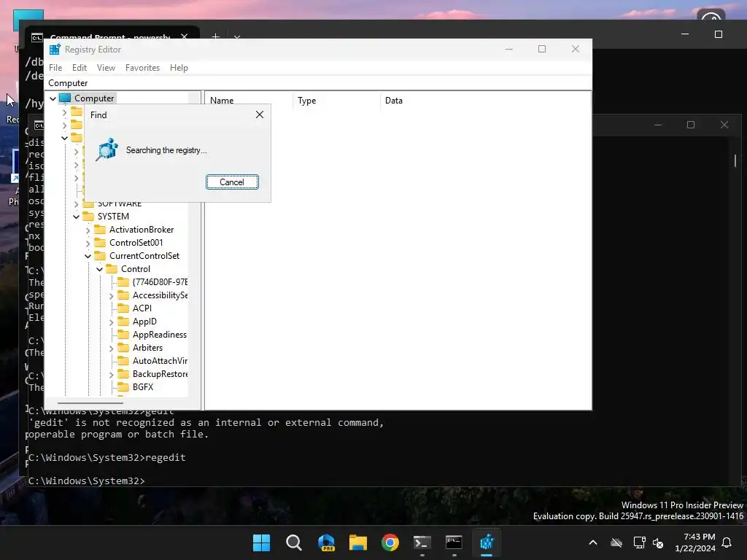
Task: Collapse the Computer root node
Action: pos(53,98)
